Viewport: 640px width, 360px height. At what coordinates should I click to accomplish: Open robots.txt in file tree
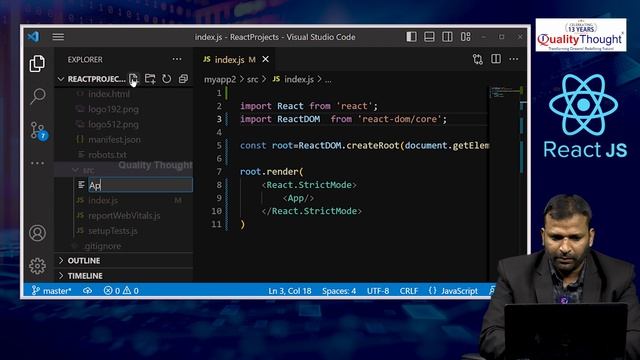point(107,155)
